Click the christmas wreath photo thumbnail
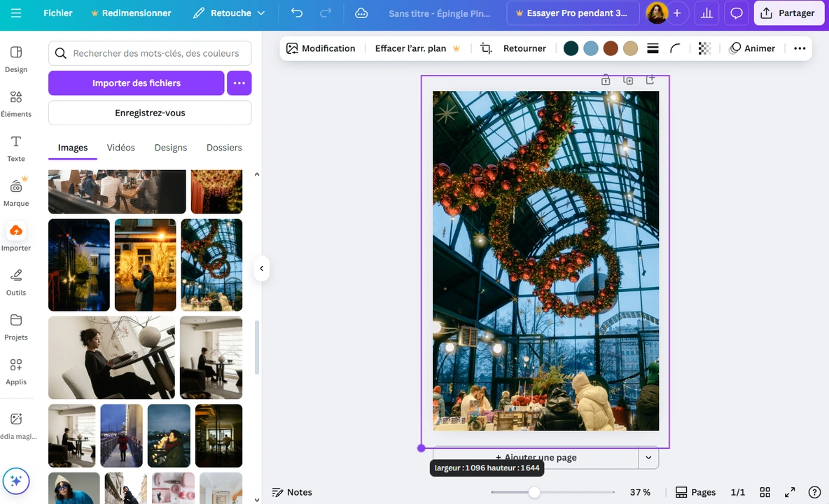Image resolution: width=829 pixels, height=504 pixels. point(211,265)
